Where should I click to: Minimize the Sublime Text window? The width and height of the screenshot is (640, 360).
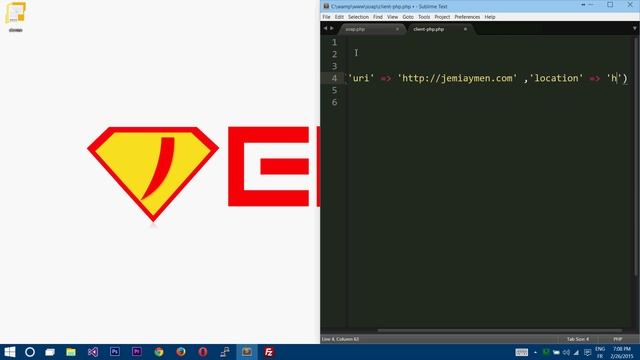tap(590, 5)
